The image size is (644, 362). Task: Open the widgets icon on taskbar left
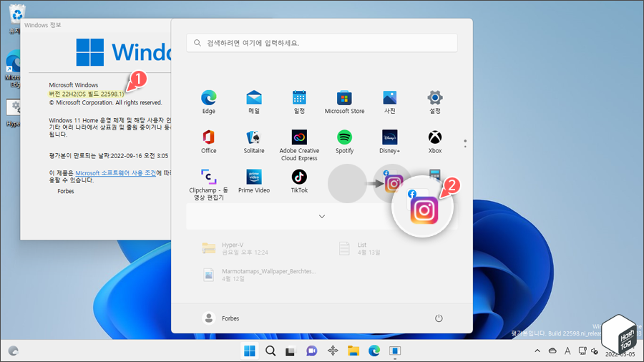14,351
